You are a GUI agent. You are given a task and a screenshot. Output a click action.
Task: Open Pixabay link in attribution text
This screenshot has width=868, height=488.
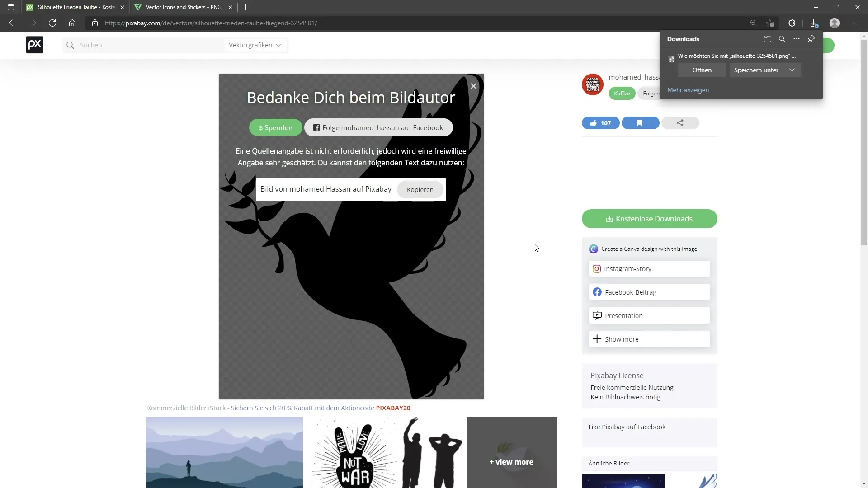point(378,189)
